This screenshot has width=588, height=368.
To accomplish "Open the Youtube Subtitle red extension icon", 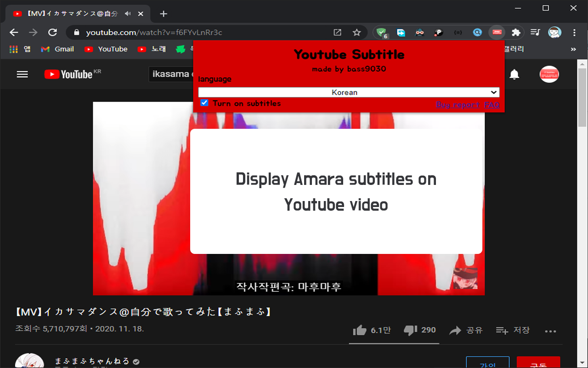I will tap(497, 32).
